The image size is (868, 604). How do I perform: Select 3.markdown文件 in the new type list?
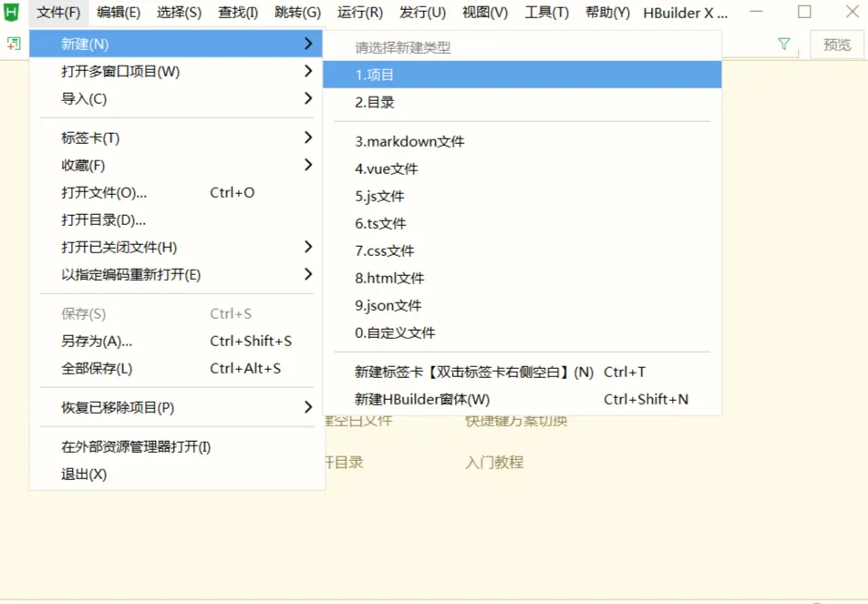click(409, 141)
